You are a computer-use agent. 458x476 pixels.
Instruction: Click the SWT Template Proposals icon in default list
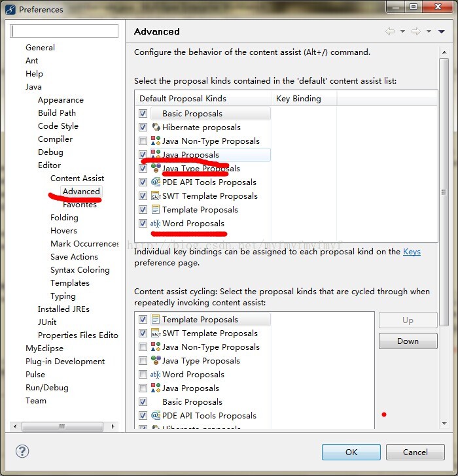pyautogui.click(x=156, y=196)
